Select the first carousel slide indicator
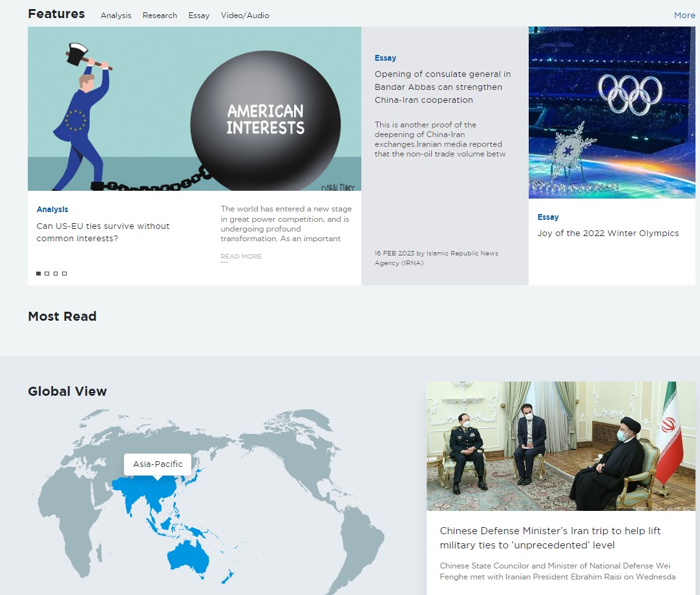Image resolution: width=700 pixels, height=595 pixels. click(38, 274)
